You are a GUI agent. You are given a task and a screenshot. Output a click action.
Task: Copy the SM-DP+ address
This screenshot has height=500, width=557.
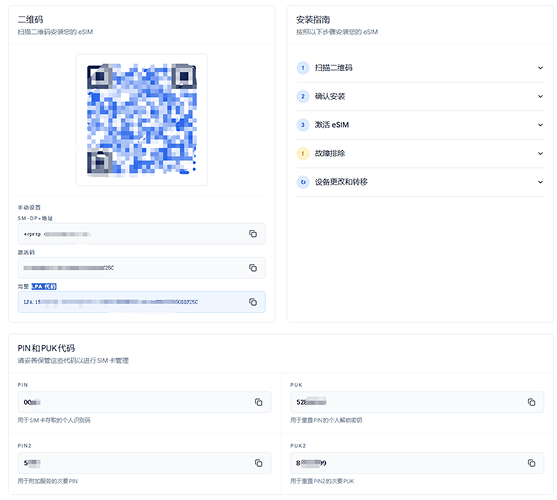pyautogui.click(x=253, y=234)
